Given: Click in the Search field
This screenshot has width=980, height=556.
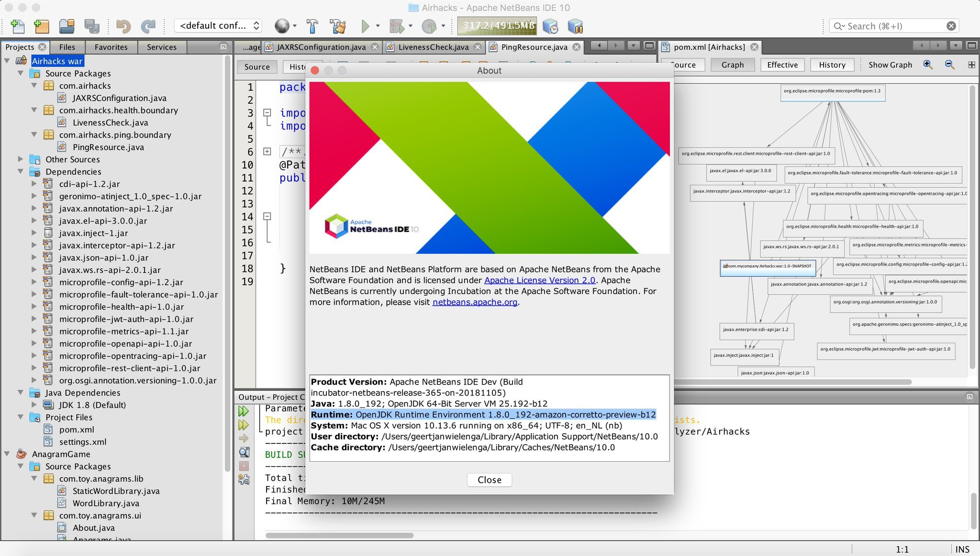Looking at the screenshot, I should point(895,26).
